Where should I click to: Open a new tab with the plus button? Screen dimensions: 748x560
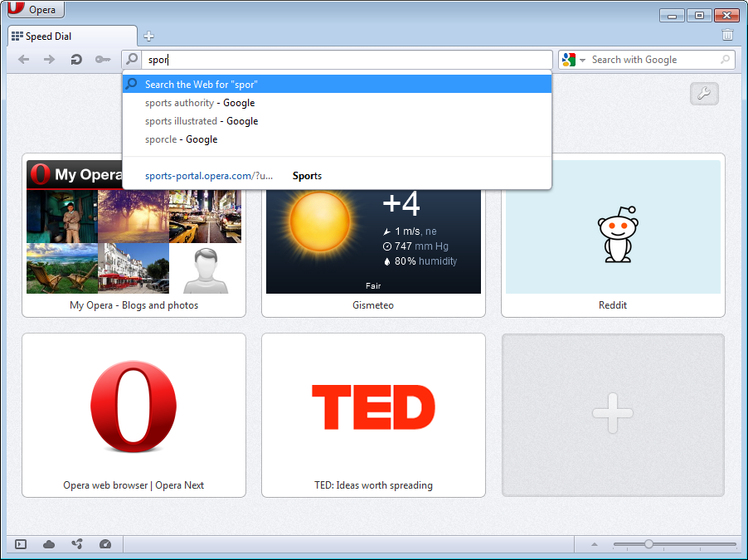click(x=148, y=36)
